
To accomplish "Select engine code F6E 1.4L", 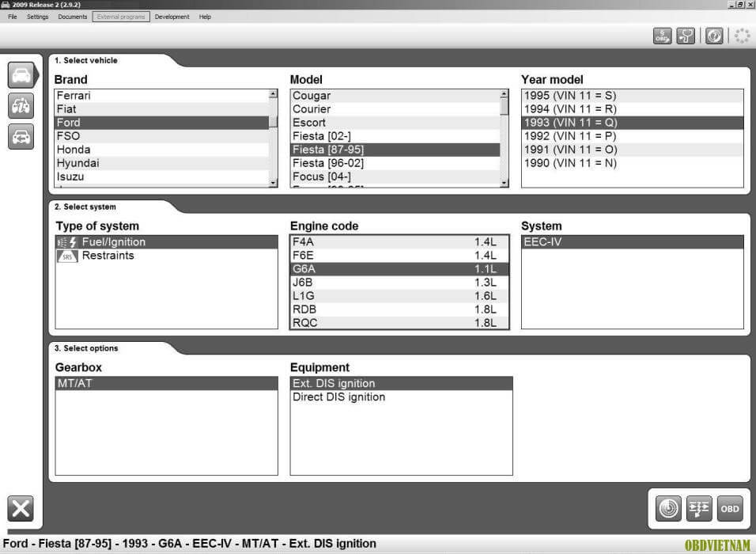I will [x=399, y=256].
